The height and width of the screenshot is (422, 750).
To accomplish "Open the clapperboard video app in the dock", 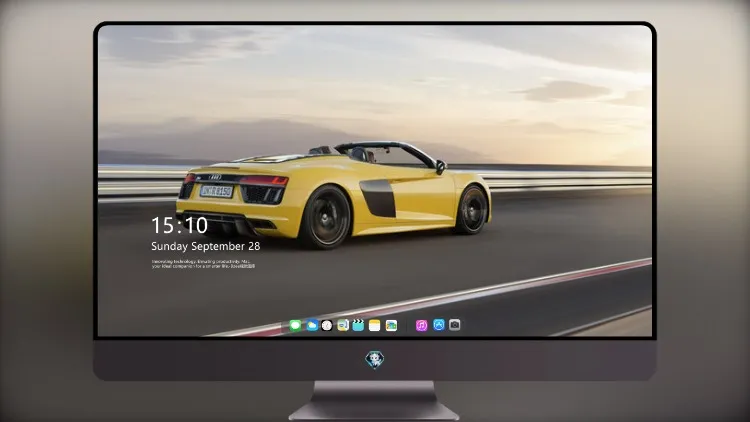I will [x=358, y=325].
